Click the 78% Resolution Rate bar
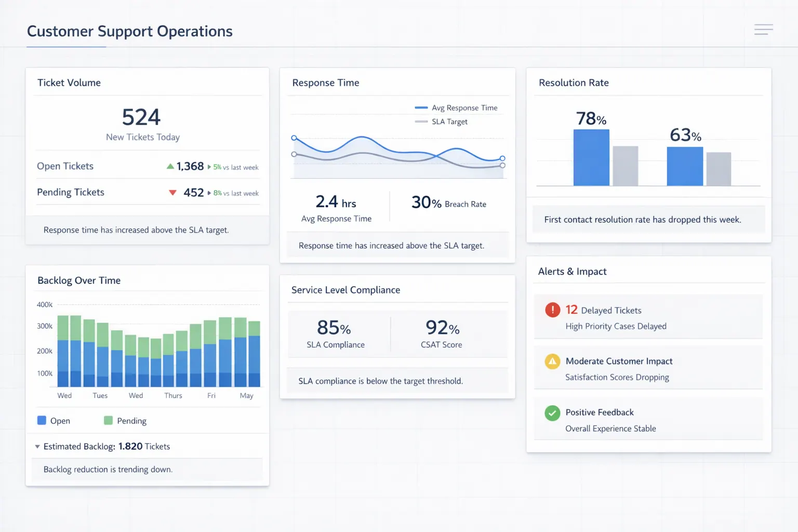The width and height of the screenshot is (798, 532). [x=591, y=157]
